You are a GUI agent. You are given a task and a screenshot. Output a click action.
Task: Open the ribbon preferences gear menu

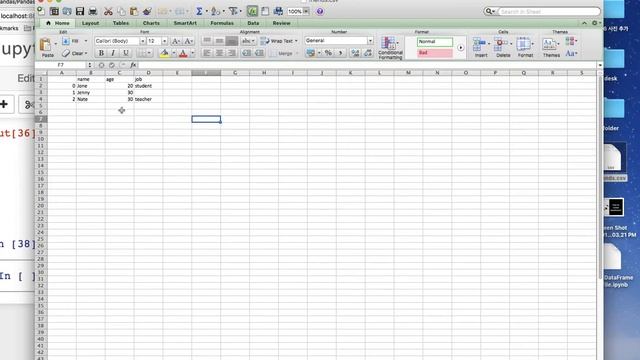click(x=595, y=23)
